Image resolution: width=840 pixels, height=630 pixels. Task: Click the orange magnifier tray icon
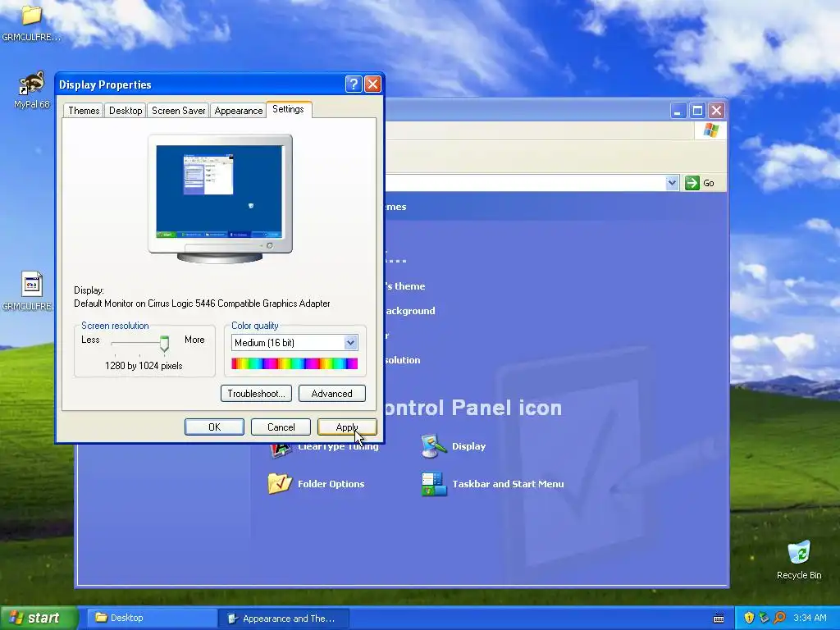pyautogui.click(x=779, y=618)
